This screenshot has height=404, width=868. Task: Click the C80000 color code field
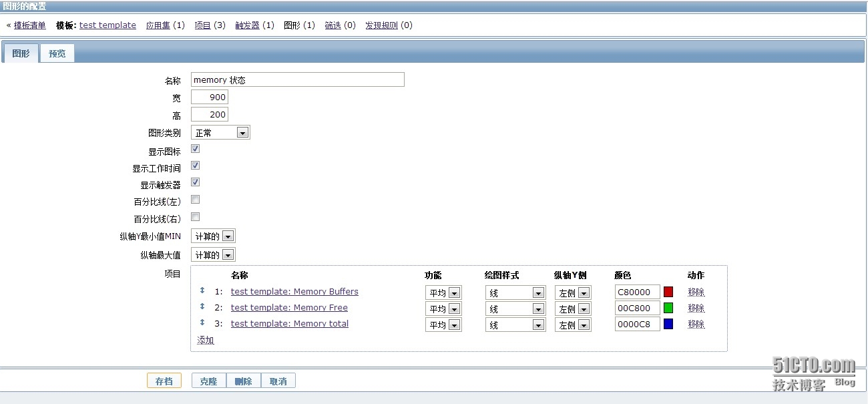tap(638, 292)
